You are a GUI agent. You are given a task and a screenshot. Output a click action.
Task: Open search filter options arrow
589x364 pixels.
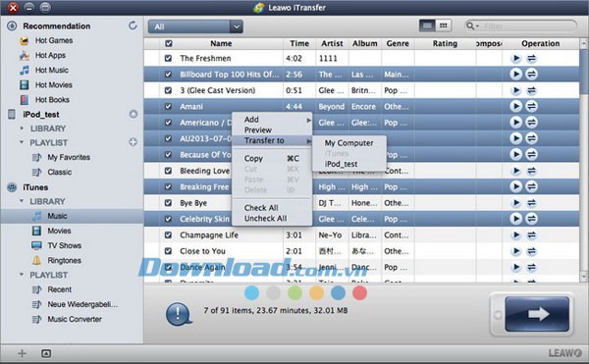coord(477,26)
